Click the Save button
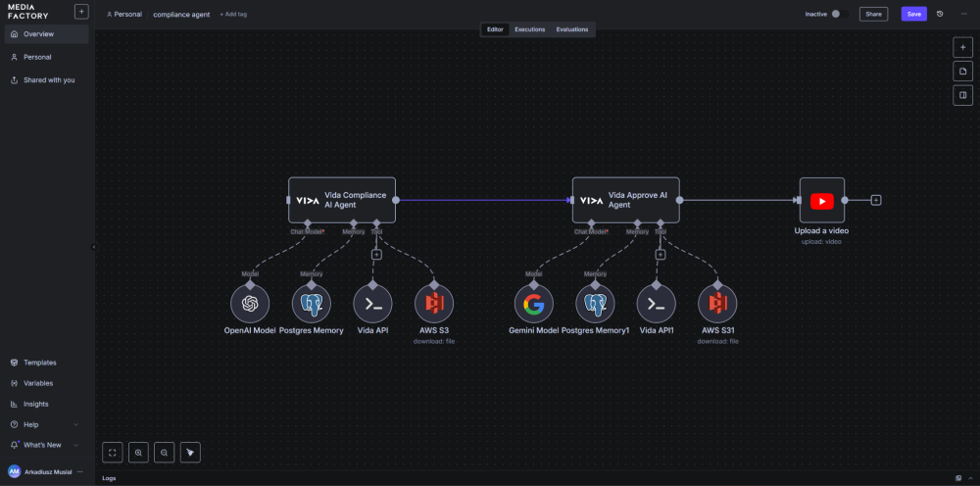Image resolution: width=980 pixels, height=486 pixels. point(913,14)
